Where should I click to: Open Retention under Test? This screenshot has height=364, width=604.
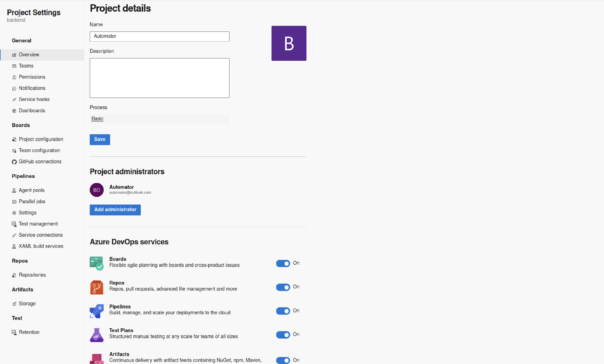(42, 332)
